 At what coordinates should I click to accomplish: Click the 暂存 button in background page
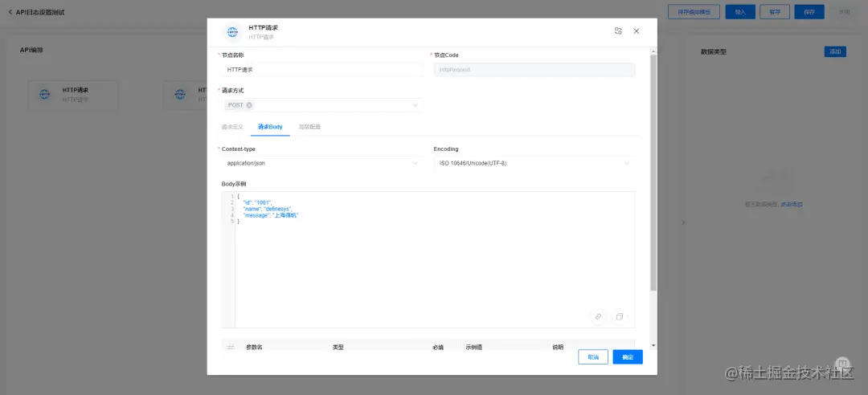[x=775, y=11]
